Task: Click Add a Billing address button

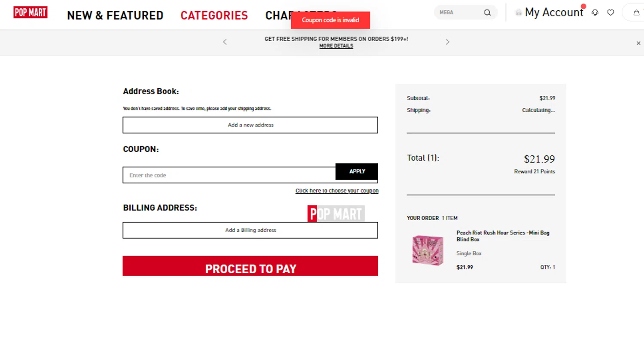Action: 250,230
